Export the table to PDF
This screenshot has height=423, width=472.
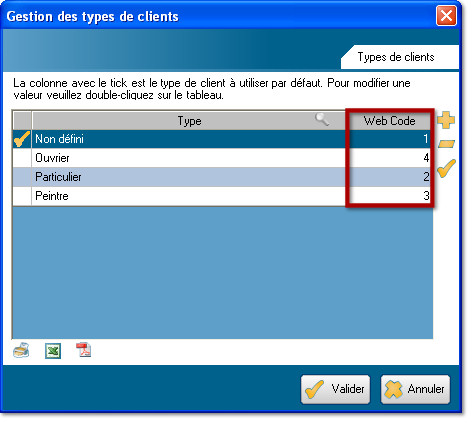point(84,350)
